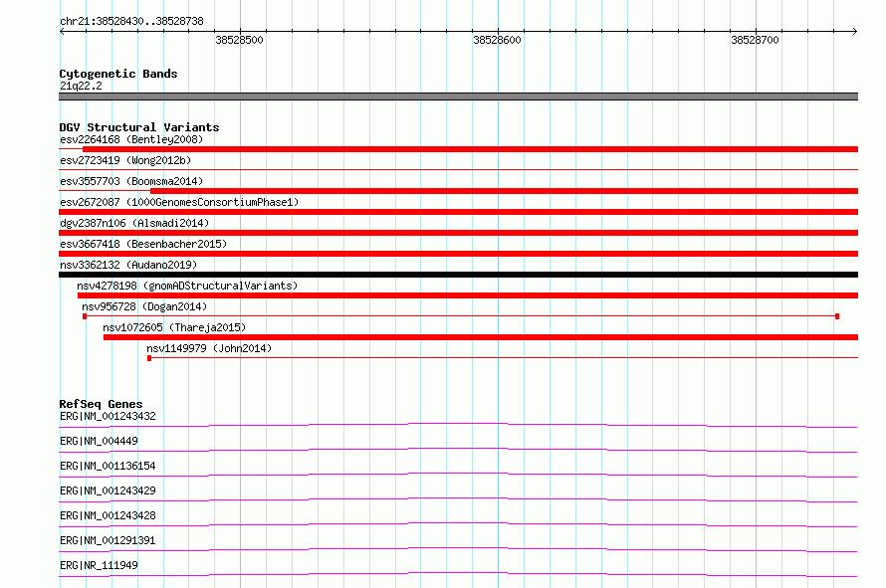Viewport: 886px width, 588px height.
Task: Click the DGV Structural Variants track title
Action: [x=139, y=127]
